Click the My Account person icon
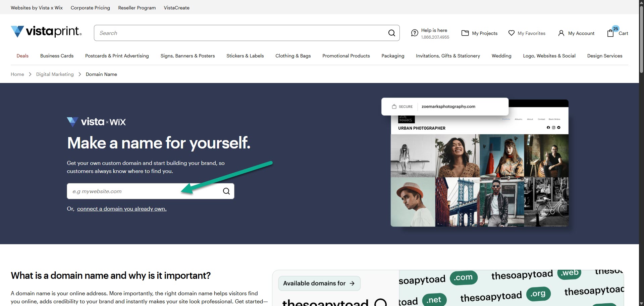Viewport: 644px width, 306px height. click(x=561, y=33)
